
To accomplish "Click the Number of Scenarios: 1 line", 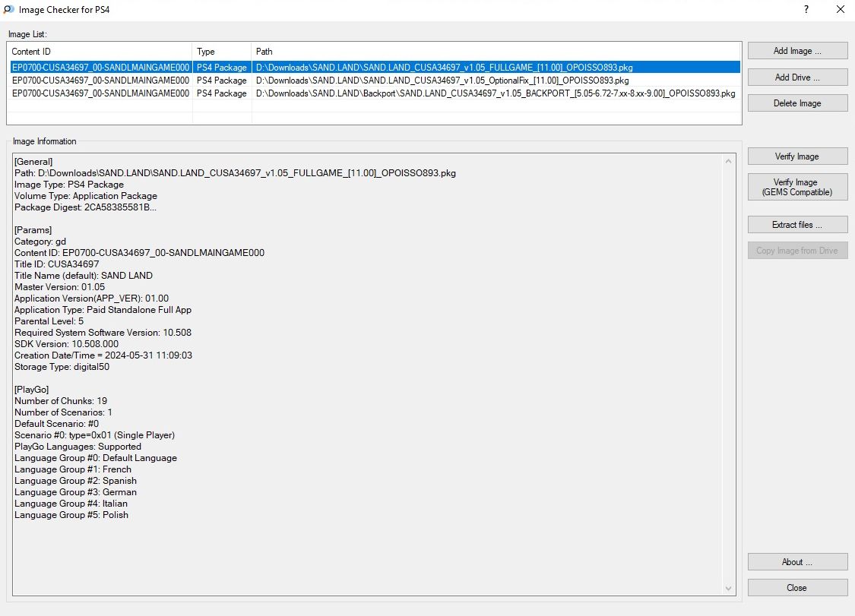I will (x=63, y=412).
